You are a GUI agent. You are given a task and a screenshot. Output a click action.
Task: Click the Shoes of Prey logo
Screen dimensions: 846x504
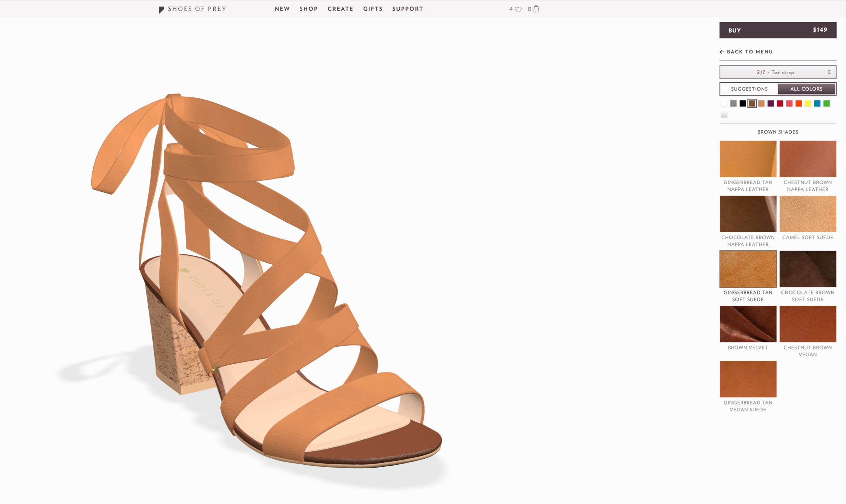(x=193, y=9)
